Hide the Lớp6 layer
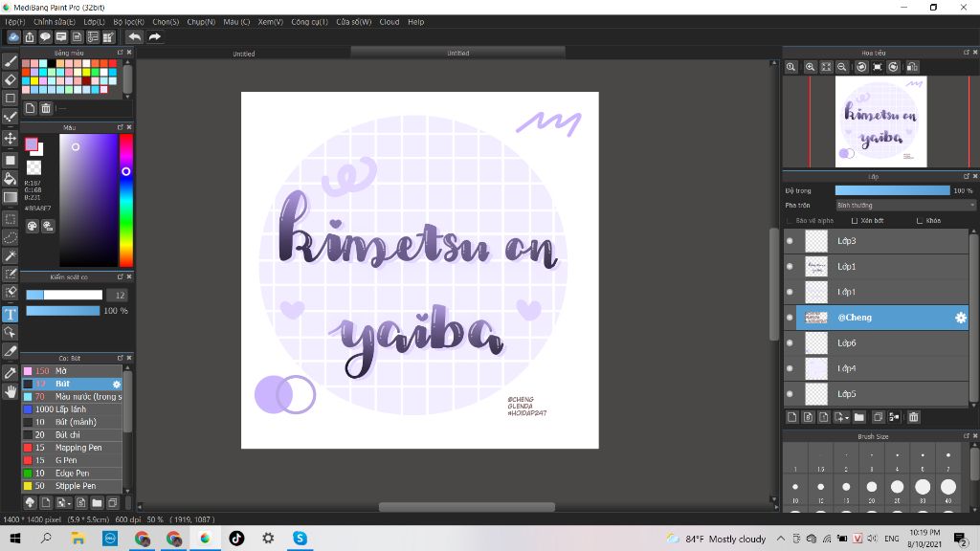 [790, 343]
